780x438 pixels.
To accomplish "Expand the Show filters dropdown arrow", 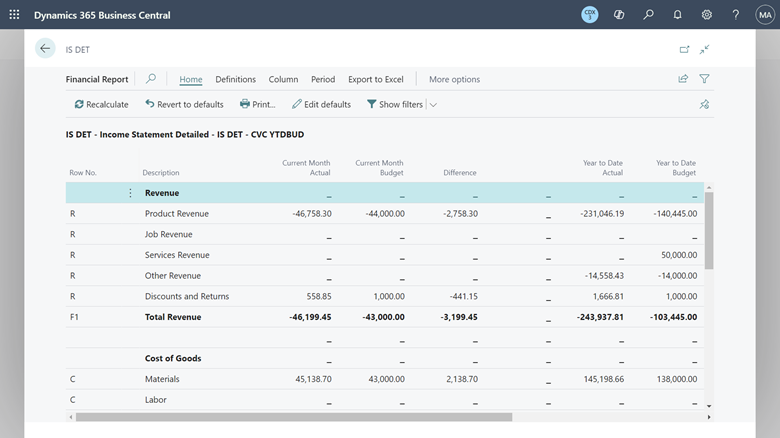I will 433,105.
